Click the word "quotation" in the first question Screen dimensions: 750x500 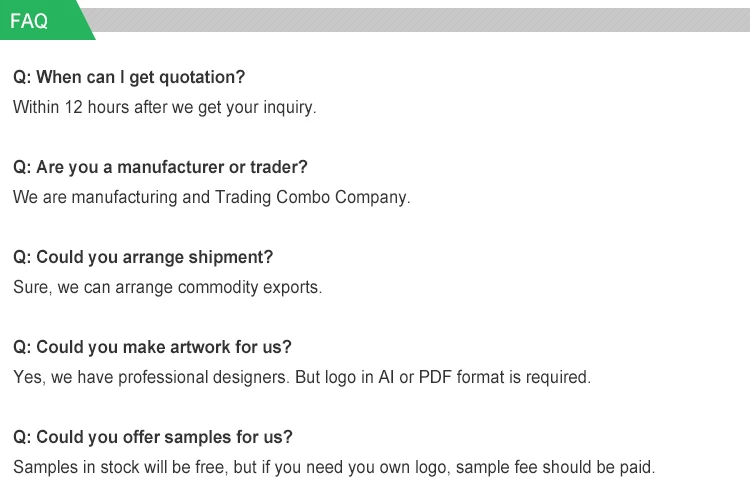pos(204,77)
